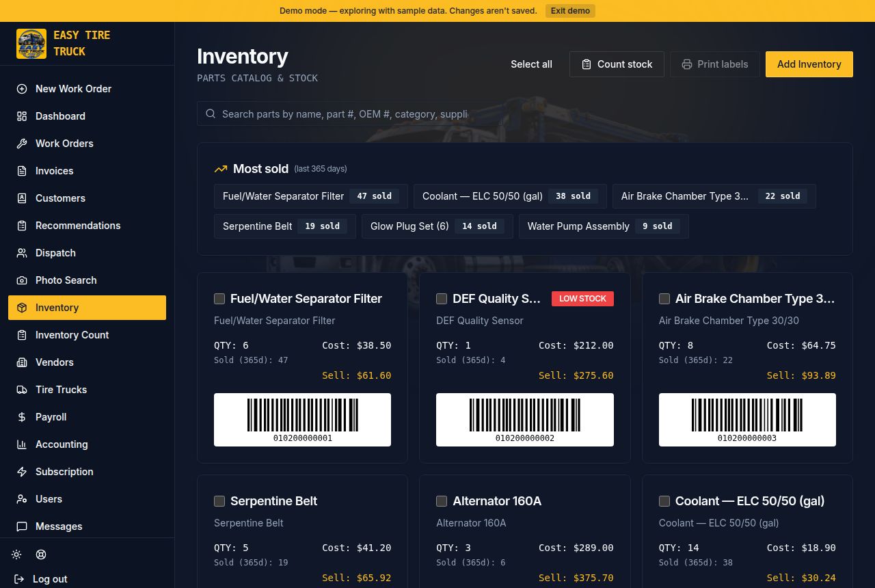Click the search magnifier icon
The width and height of the screenshot is (875, 588).
tap(211, 114)
